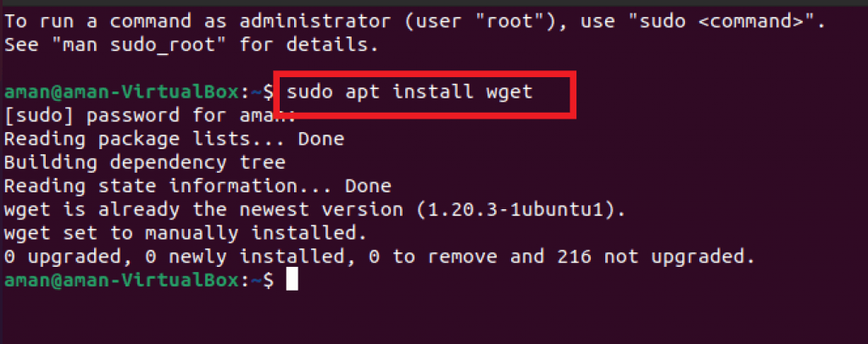Click the word "install" in the highlighted command

point(423,92)
